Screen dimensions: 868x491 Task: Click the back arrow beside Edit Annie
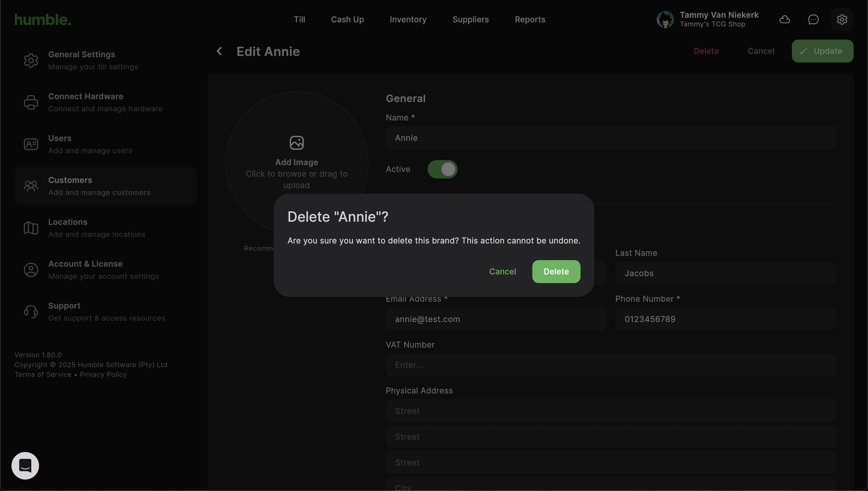[219, 51]
